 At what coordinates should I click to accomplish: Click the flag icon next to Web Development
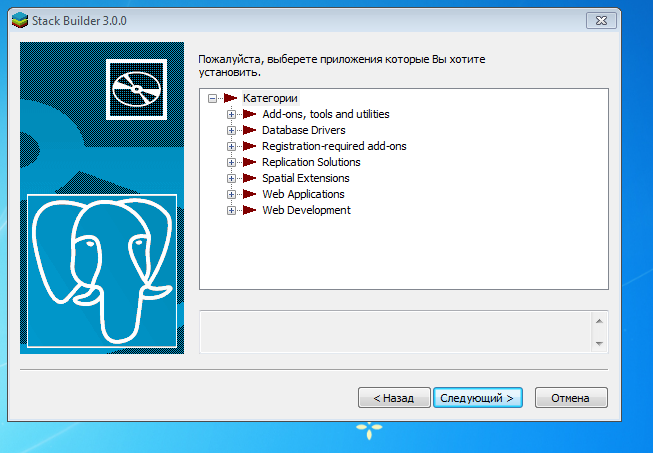pyautogui.click(x=249, y=210)
